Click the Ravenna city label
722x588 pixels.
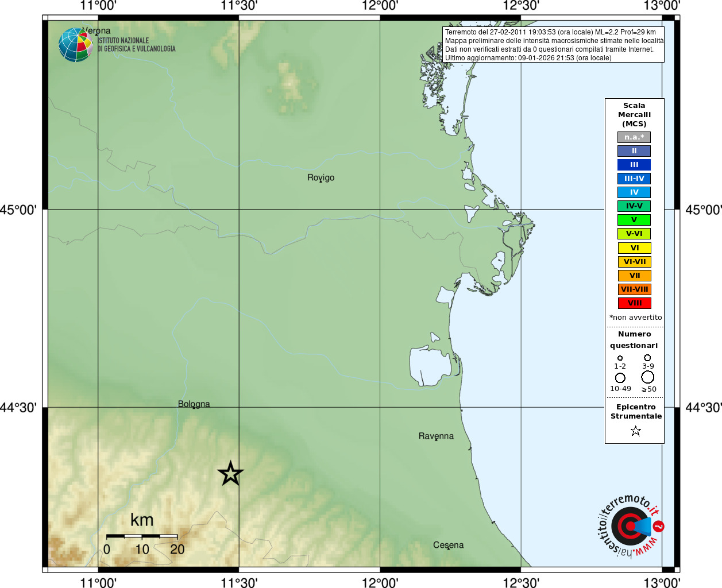[x=436, y=436]
